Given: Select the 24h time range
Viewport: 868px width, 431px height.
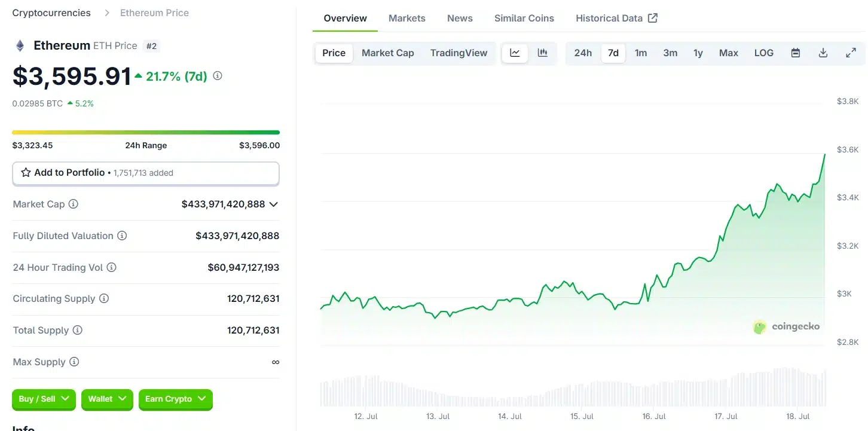Looking at the screenshot, I should tap(583, 53).
